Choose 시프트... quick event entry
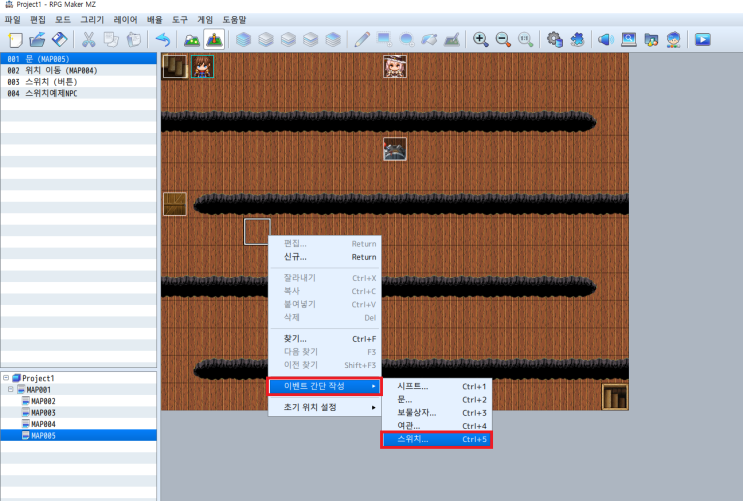This screenshot has width=743, height=501. point(437,386)
